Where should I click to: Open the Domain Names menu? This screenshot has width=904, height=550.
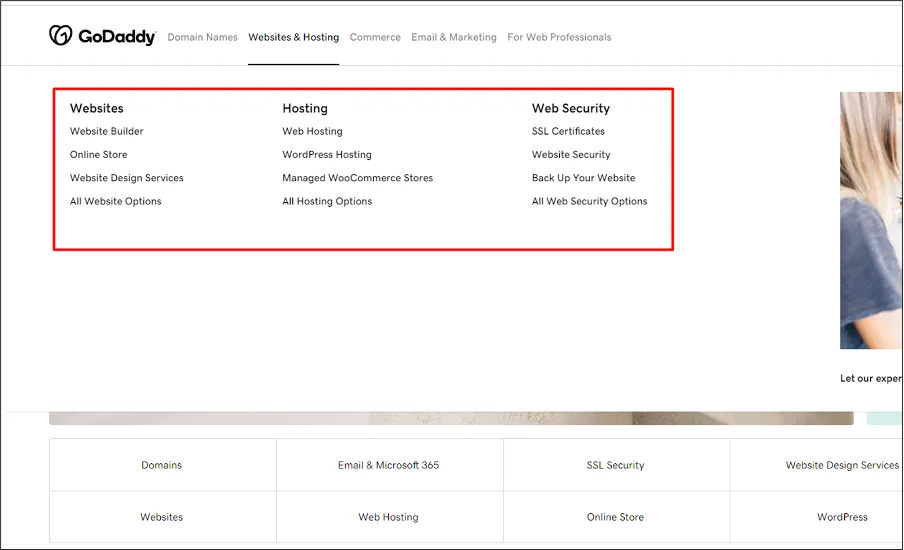click(x=202, y=37)
